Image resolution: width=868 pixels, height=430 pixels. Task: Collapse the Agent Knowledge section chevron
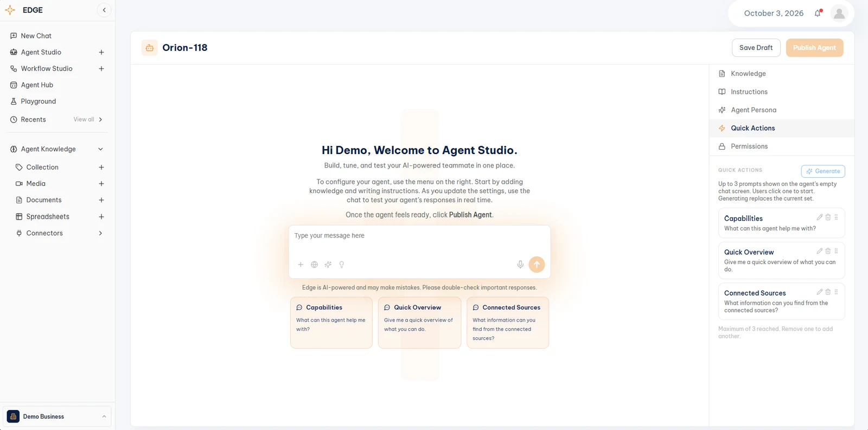pos(100,149)
